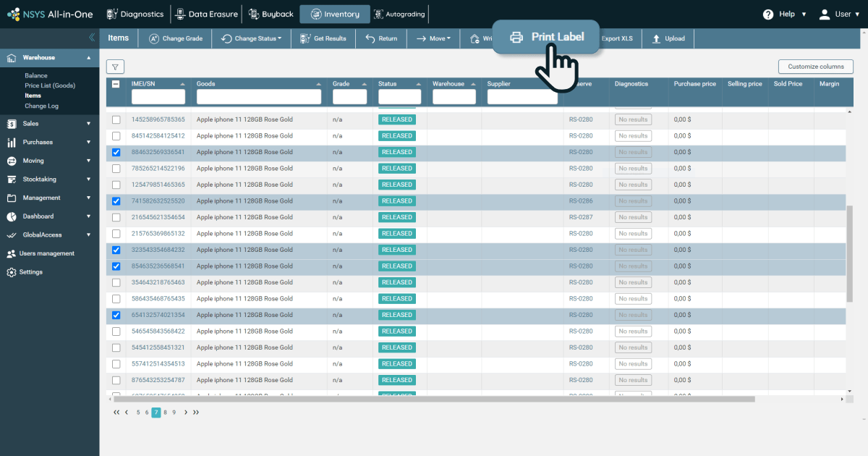The height and width of the screenshot is (456, 868).
Task: Expand the Purchases section arrow
Action: tap(88, 142)
